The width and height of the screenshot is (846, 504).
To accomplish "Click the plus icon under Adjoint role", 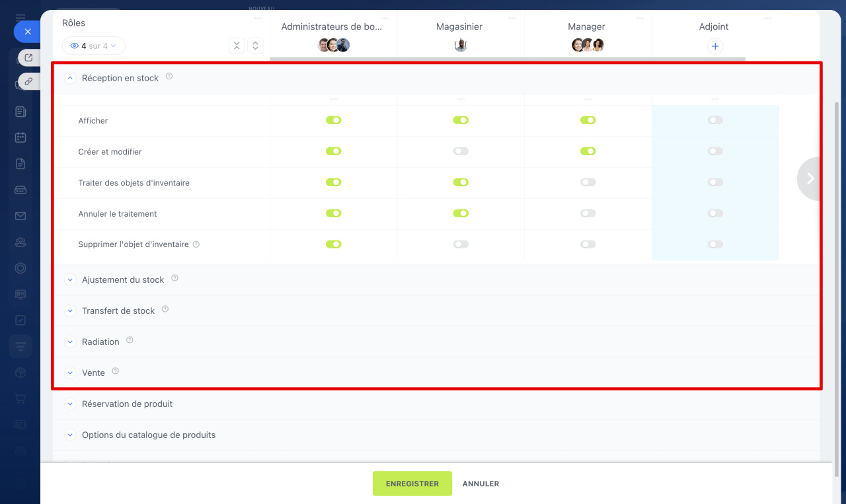I will [714, 46].
